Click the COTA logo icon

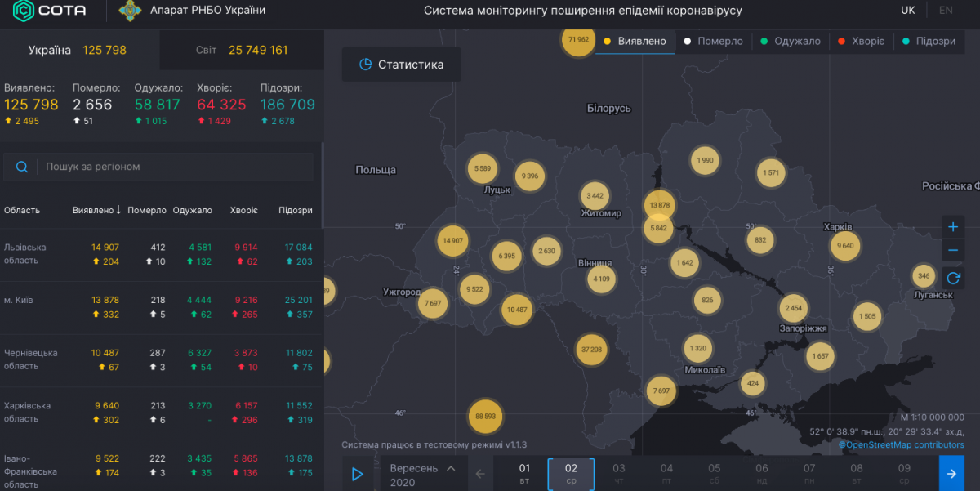point(24,11)
